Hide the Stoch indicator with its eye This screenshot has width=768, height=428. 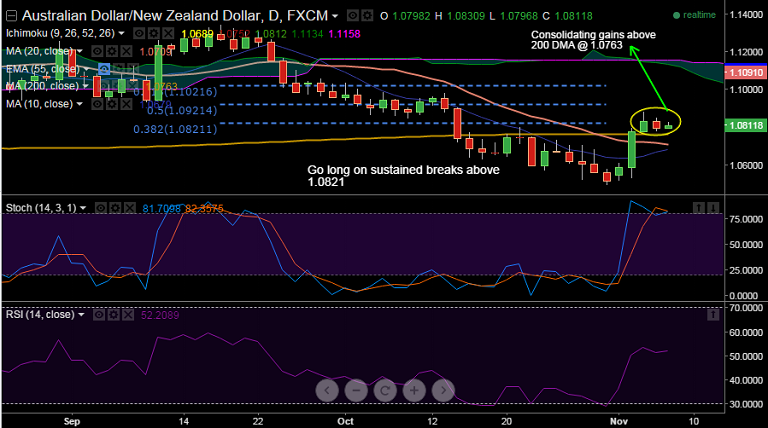[100, 208]
